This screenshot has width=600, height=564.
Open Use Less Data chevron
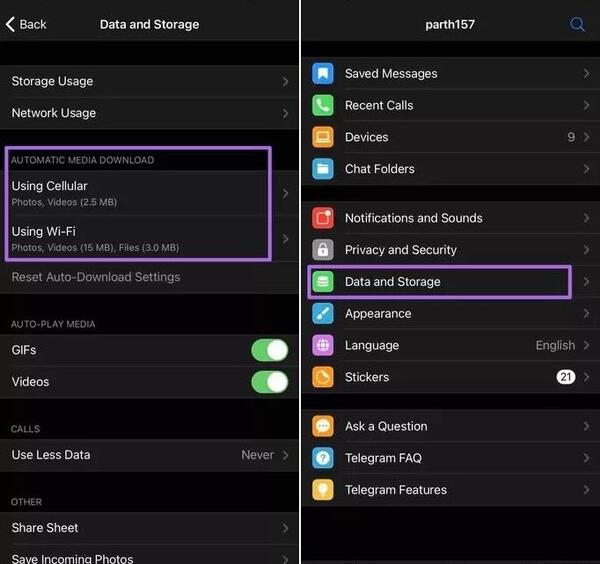(x=285, y=455)
